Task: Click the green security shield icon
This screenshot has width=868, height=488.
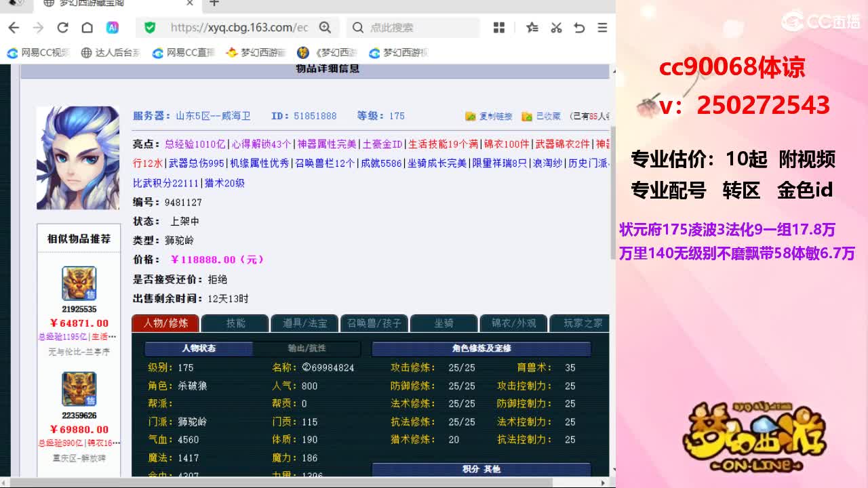Action: pos(150,28)
